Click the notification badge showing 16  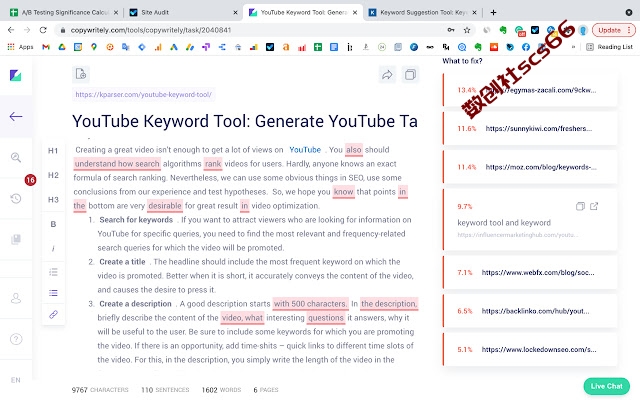point(30,180)
